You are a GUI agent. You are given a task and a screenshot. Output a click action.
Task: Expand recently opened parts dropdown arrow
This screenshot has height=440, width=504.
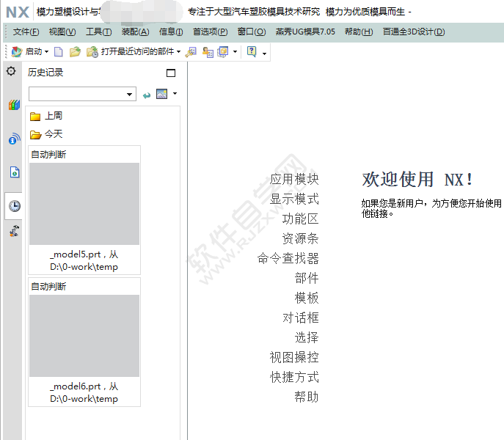(x=178, y=52)
